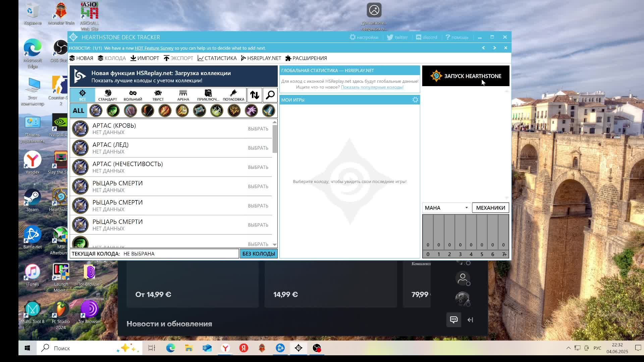Open Battle.net desktop shortcut
The height and width of the screenshot is (362, 644).
33,238
